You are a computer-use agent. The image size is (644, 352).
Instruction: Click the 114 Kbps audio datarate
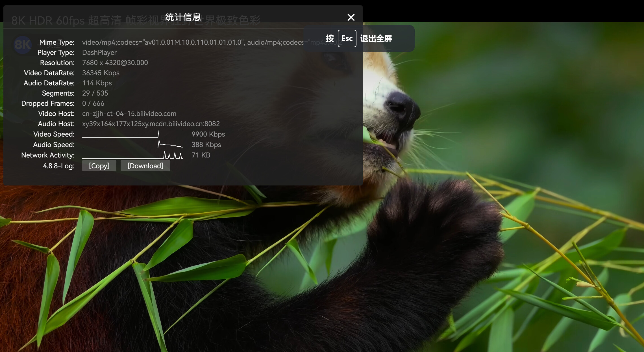tap(97, 83)
